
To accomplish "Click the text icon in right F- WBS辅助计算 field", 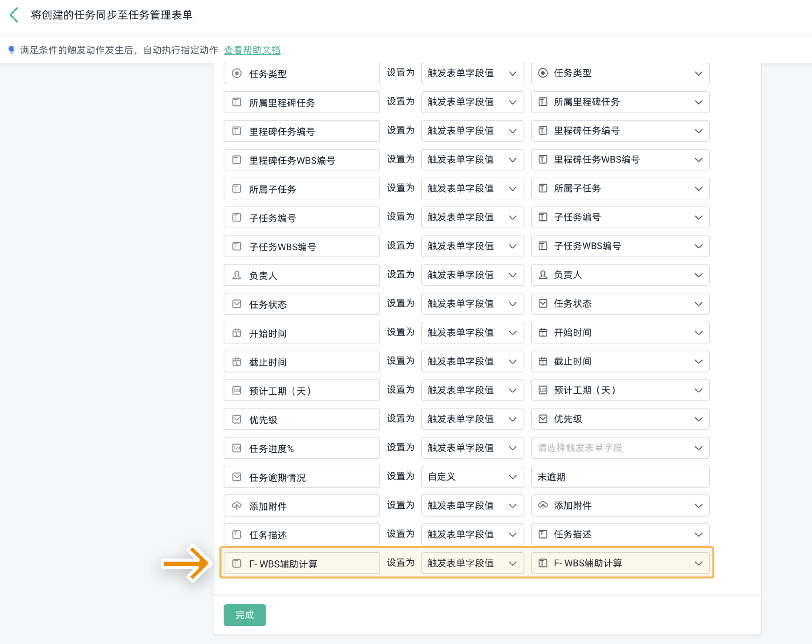I will coord(543,563).
